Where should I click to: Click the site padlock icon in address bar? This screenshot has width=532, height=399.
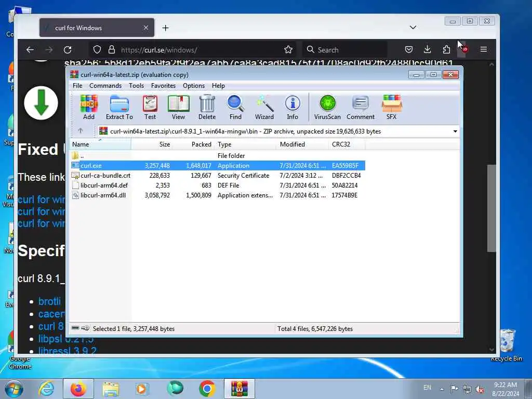(x=112, y=49)
